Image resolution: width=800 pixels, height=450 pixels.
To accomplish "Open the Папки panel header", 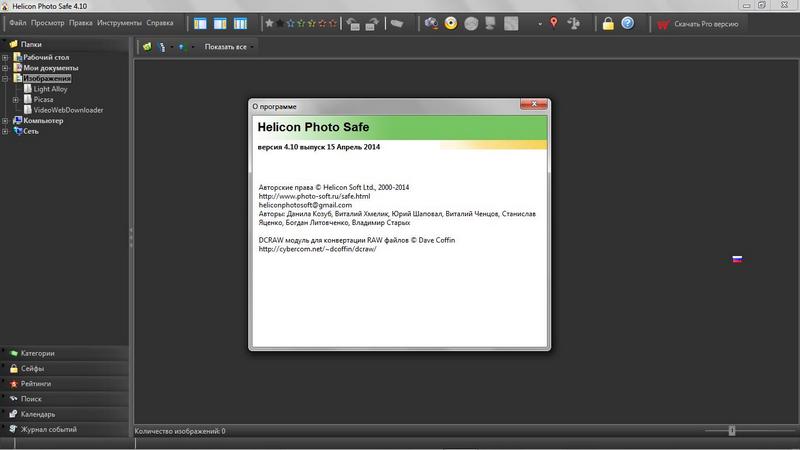I will [64, 44].
